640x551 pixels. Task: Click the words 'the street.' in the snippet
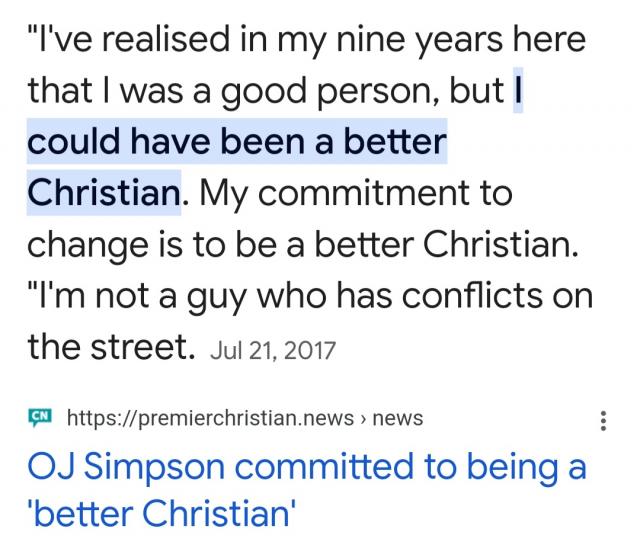click(108, 348)
